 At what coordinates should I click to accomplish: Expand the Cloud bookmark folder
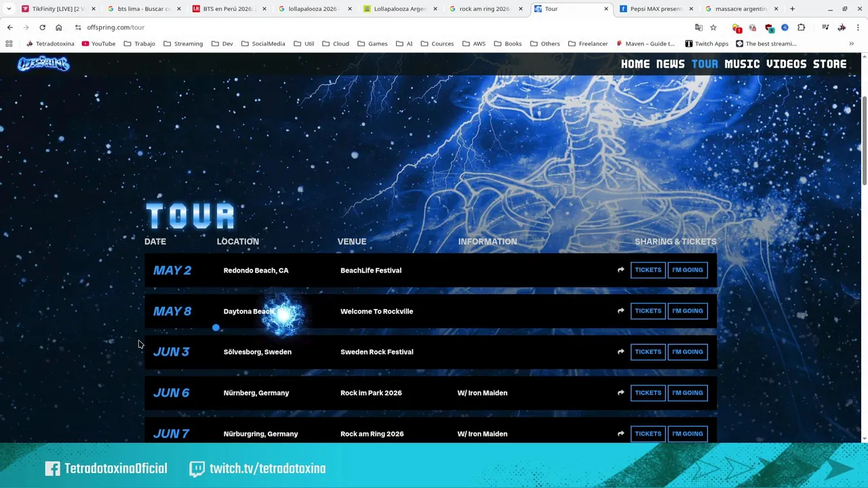pos(335,43)
